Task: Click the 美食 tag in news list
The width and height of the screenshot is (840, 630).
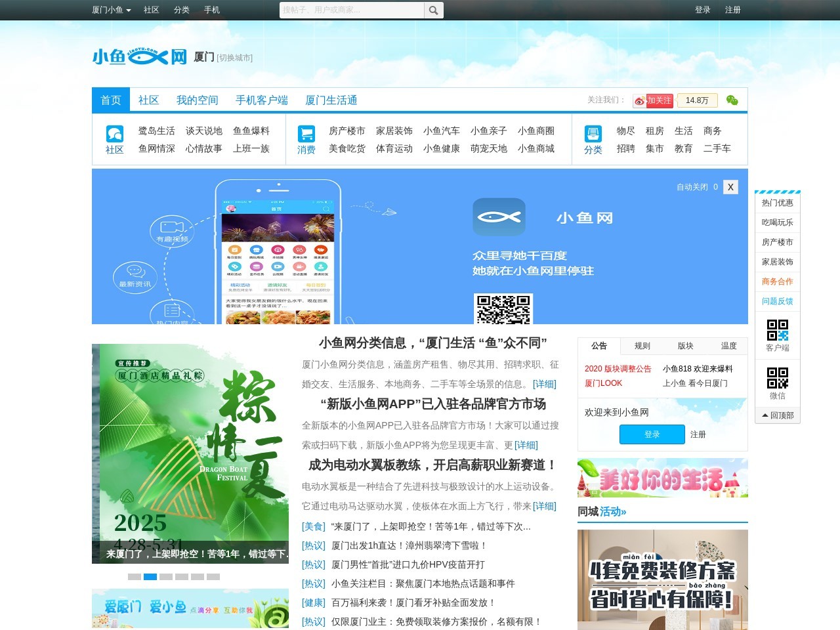Action: [x=314, y=526]
